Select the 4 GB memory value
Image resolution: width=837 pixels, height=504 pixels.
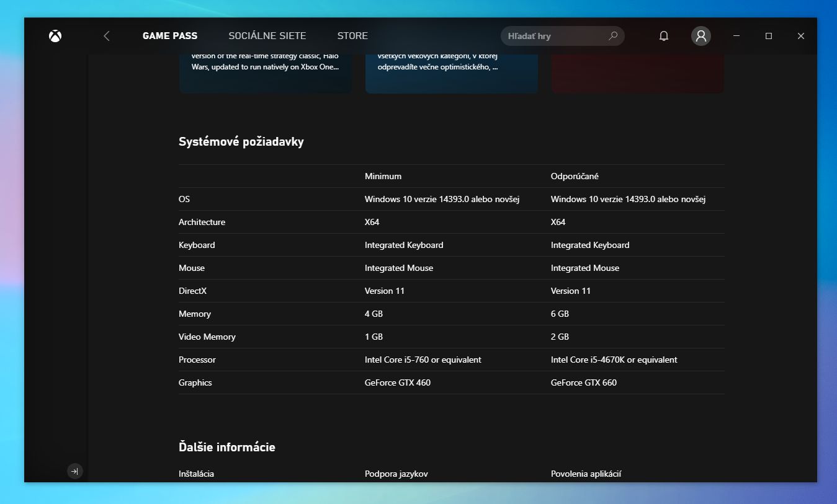tap(374, 314)
